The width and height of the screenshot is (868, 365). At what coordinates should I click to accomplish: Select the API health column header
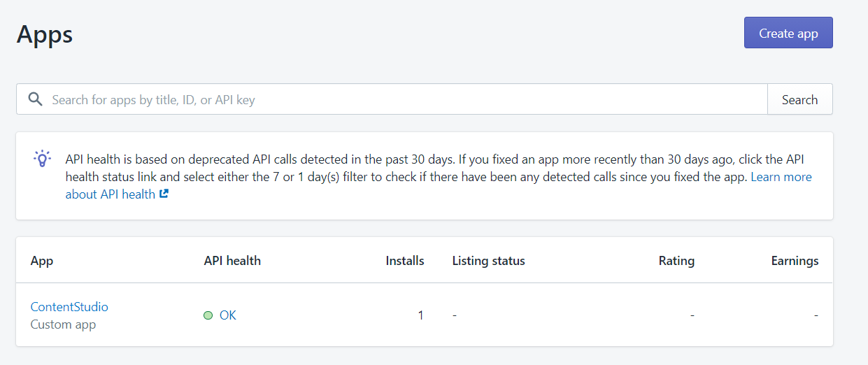click(232, 261)
